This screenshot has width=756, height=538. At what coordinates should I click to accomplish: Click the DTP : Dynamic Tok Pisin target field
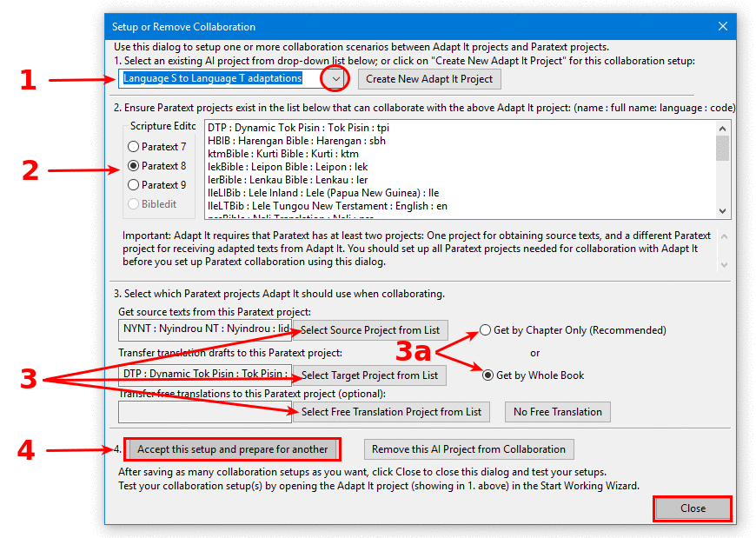tap(205, 375)
